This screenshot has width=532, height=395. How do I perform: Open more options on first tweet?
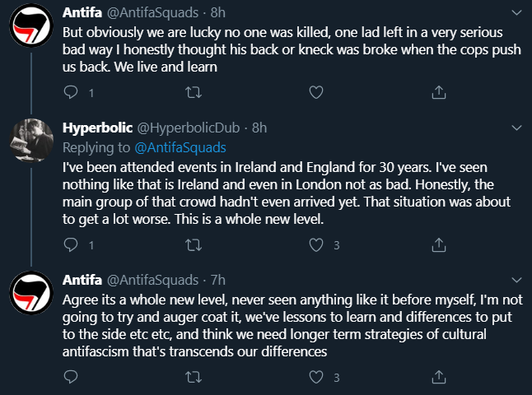click(516, 14)
